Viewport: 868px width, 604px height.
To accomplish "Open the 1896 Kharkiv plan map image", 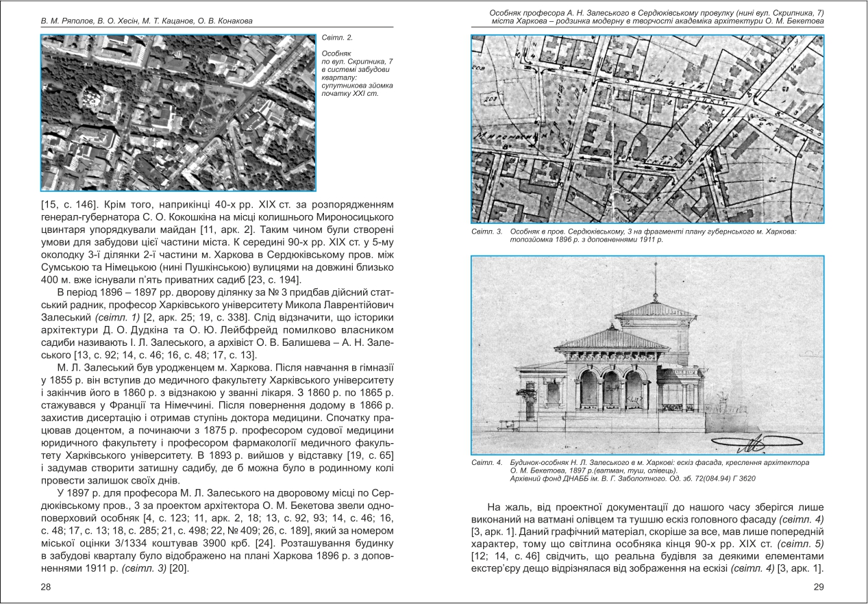I will (x=647, y=129).
